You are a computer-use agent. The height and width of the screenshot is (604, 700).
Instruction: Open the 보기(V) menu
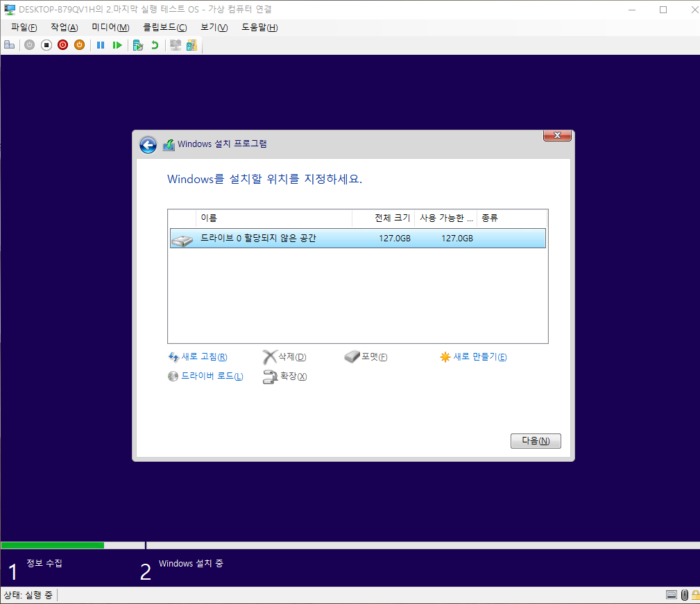point(214,28)
